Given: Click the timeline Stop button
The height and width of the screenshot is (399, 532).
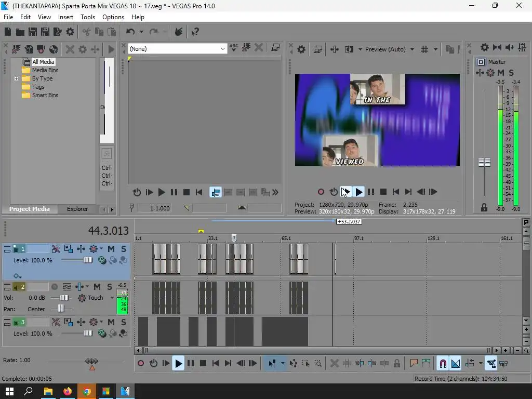Looking at the screenshot, I should tap(203, 364).
